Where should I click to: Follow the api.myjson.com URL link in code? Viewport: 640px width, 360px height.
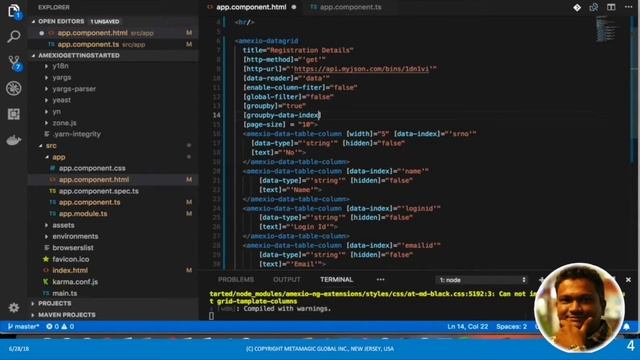click(361, 69)
